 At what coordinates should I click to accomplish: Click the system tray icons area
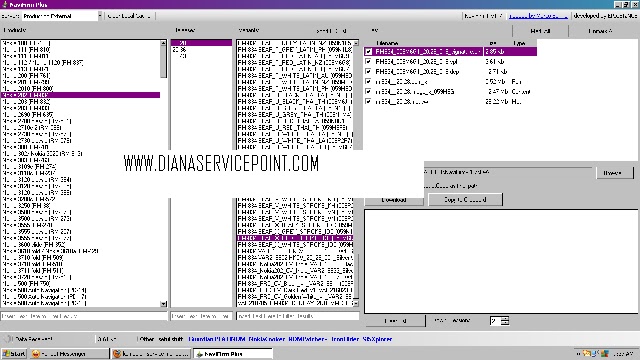tap(596, 353)
